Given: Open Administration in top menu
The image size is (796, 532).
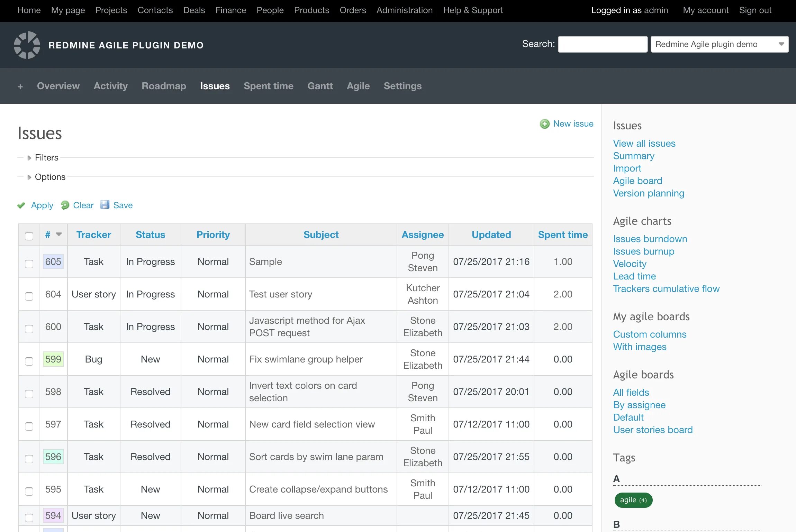Looking at the screenshot, I should (x=404, y=10).
